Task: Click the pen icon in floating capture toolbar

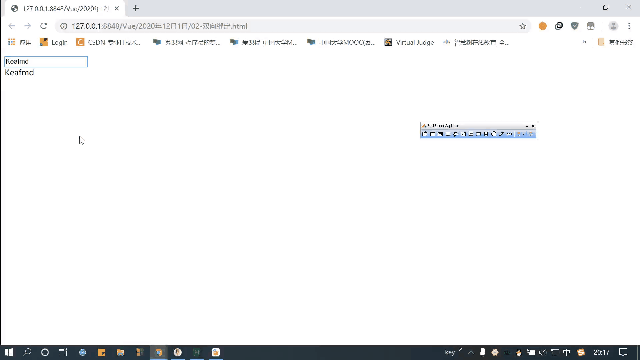Action: pos(502,134)
